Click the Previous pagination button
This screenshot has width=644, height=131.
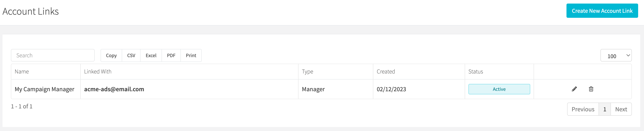(583, 109)
